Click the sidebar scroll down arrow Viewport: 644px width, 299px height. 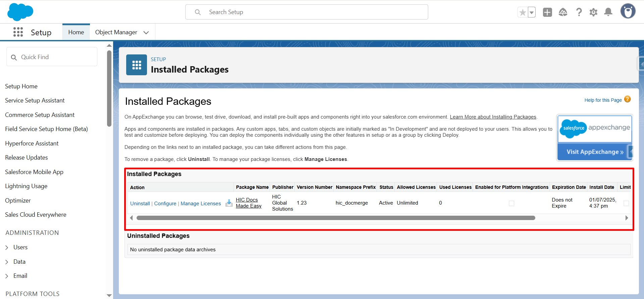pos(109,296)
